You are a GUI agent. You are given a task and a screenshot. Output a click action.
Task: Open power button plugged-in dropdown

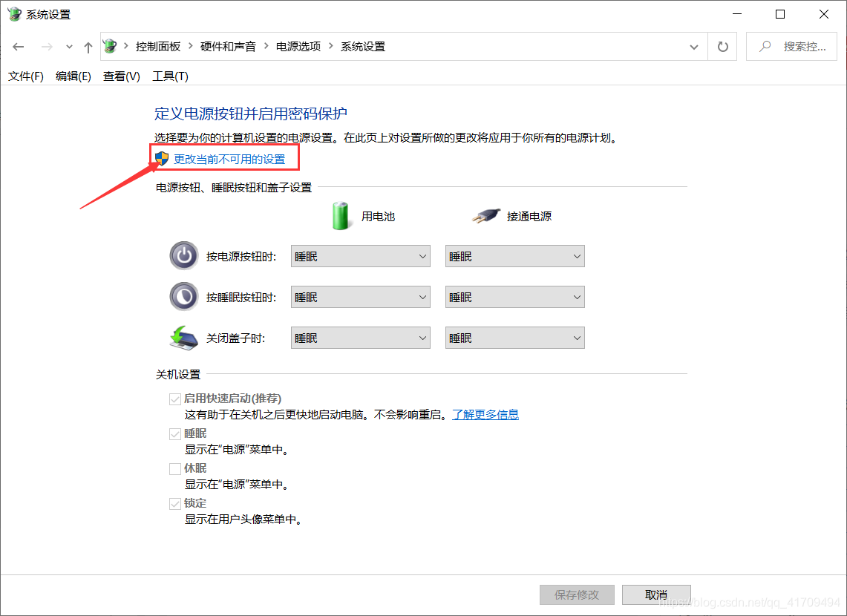(x=514, y=257)
